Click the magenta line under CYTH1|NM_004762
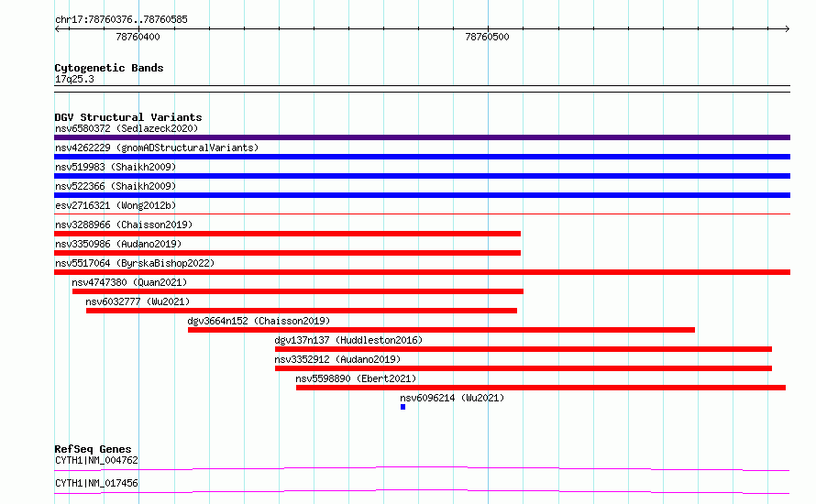Viewport: 816px width, 504px height. [422, 468]
